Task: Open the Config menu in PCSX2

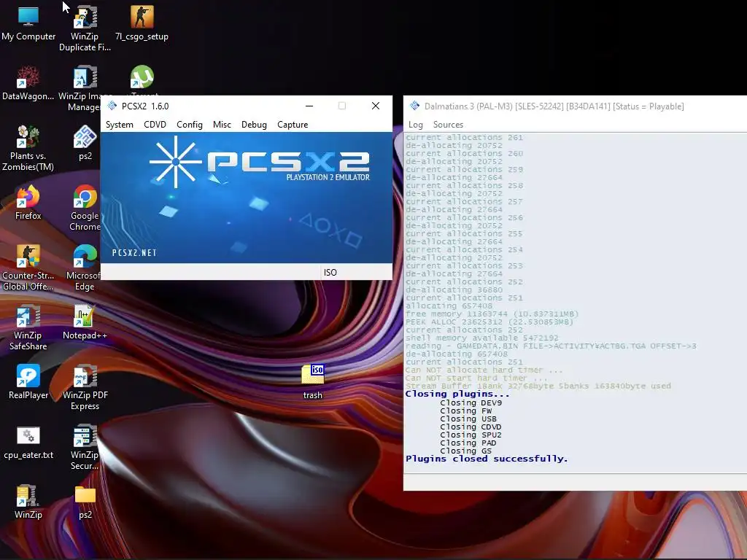Action: [x=190, y=125]
